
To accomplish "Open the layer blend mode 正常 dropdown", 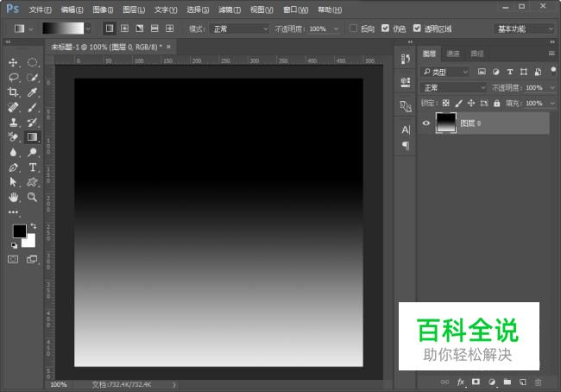I will [x=453, y=88].
